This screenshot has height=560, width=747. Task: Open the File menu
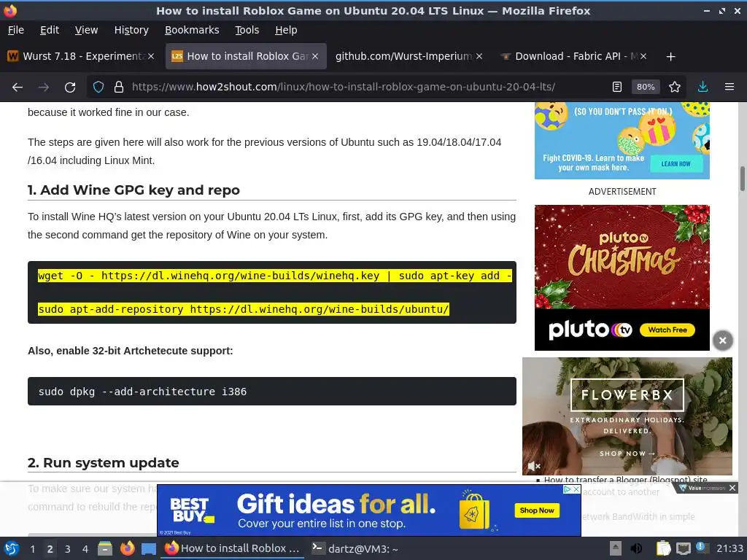coord(16,30)
